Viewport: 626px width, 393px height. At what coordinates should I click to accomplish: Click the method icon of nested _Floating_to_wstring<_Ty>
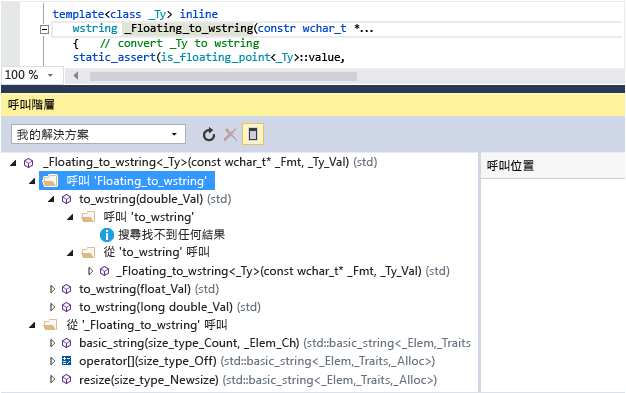[x=105, y=271]
